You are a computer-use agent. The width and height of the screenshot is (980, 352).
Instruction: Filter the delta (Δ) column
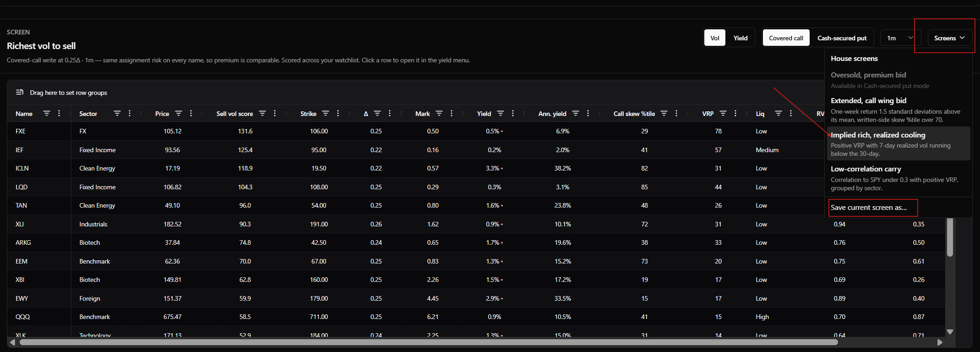(377, 113)
